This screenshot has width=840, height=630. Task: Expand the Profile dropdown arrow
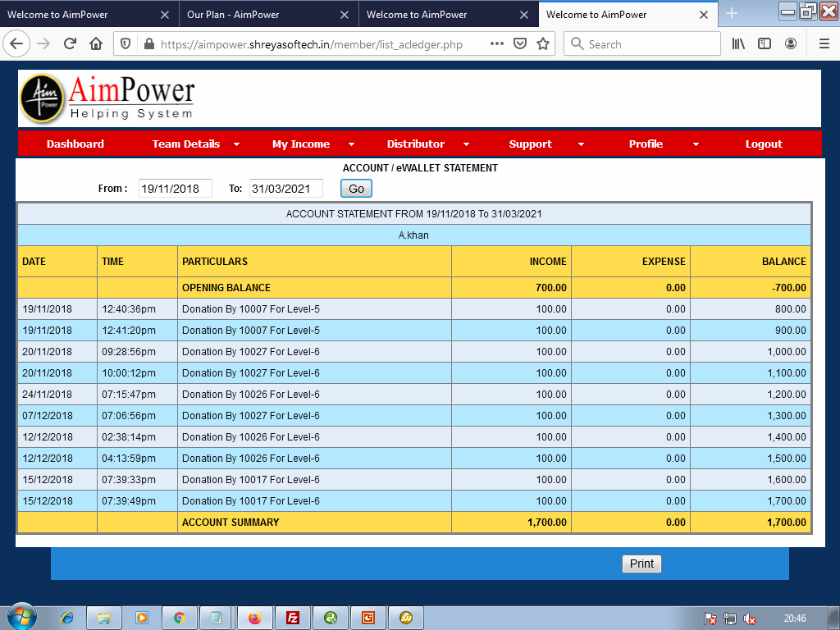pos(696,144)
